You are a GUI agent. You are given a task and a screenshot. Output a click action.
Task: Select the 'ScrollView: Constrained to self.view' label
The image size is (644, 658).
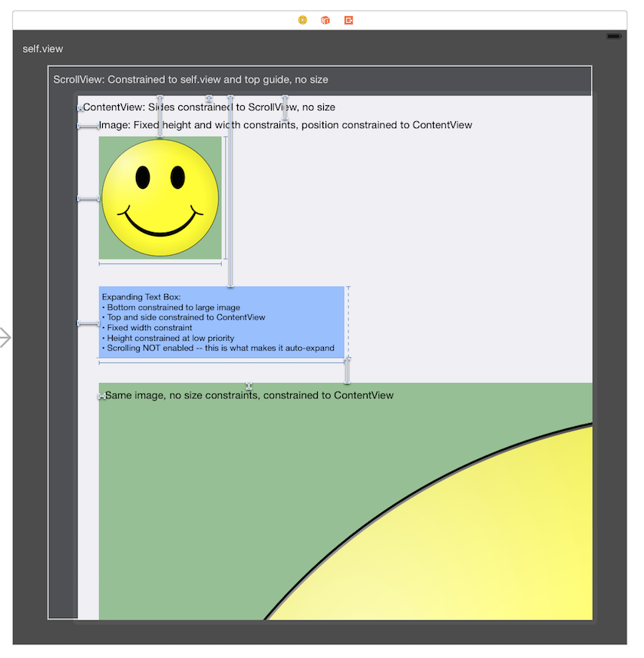190,80
